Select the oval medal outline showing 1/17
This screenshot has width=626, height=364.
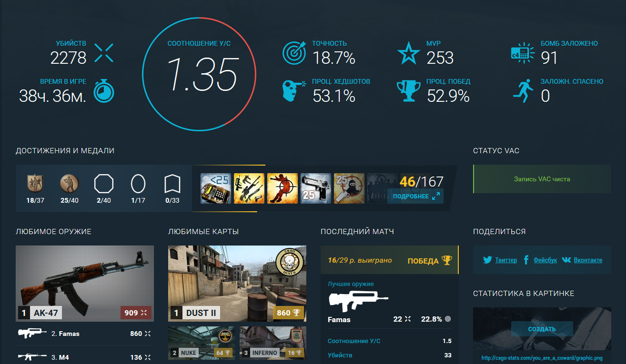point(138,183)
